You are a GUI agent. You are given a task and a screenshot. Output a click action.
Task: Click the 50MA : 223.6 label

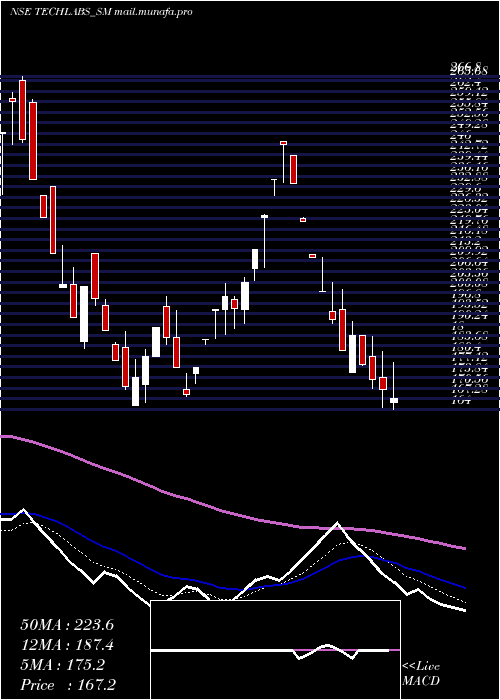click(x=67, y=625)
